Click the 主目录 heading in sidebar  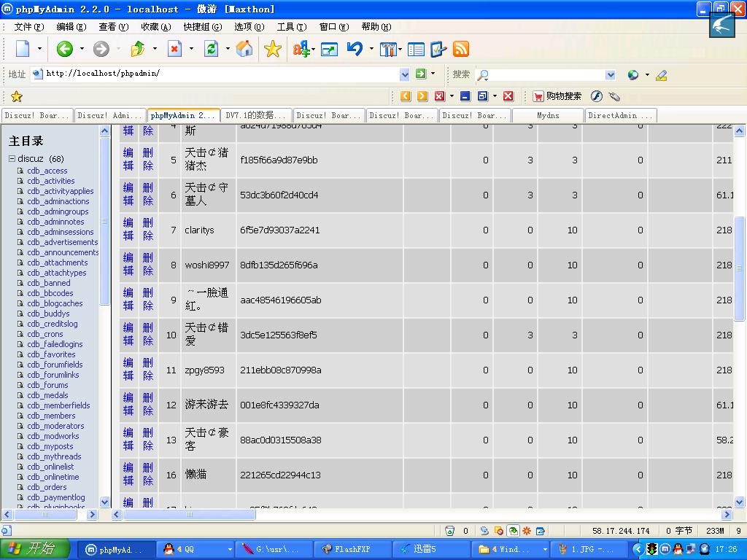26,141
